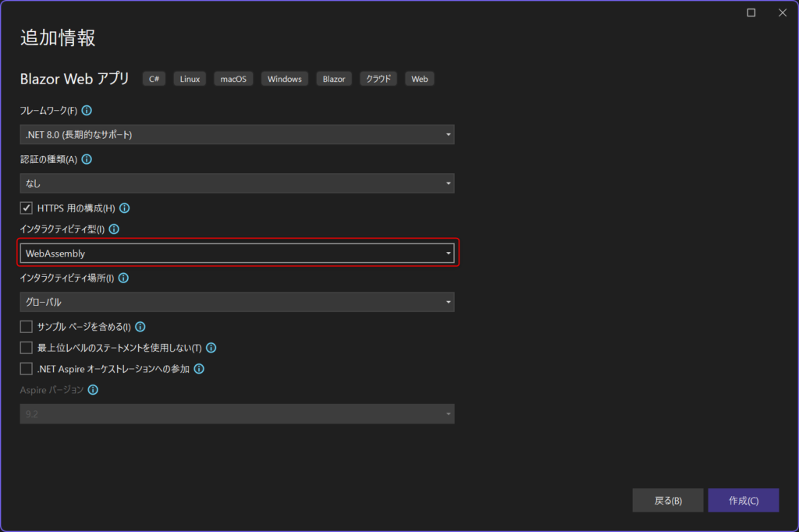Screen dimensions: 799x532
Task: Click info icon beside フレームワーク label
Action: point(87,111)
